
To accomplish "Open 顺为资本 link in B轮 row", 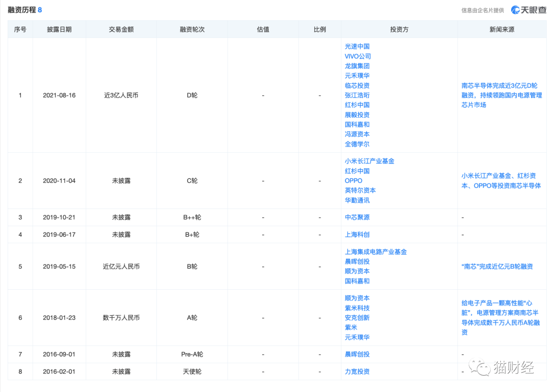I will (x=357, y=271).
